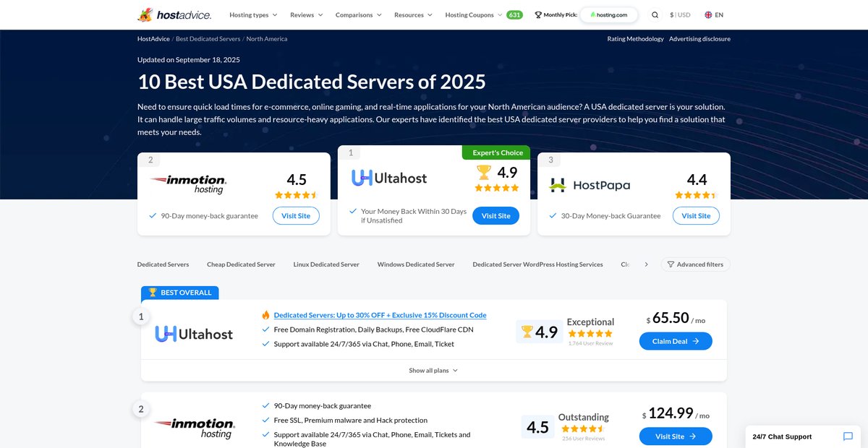The height and width of the screenshot is (448, 868).
Task: Open Dedicated Servers 30% OFF discount link
Action: 380,315
